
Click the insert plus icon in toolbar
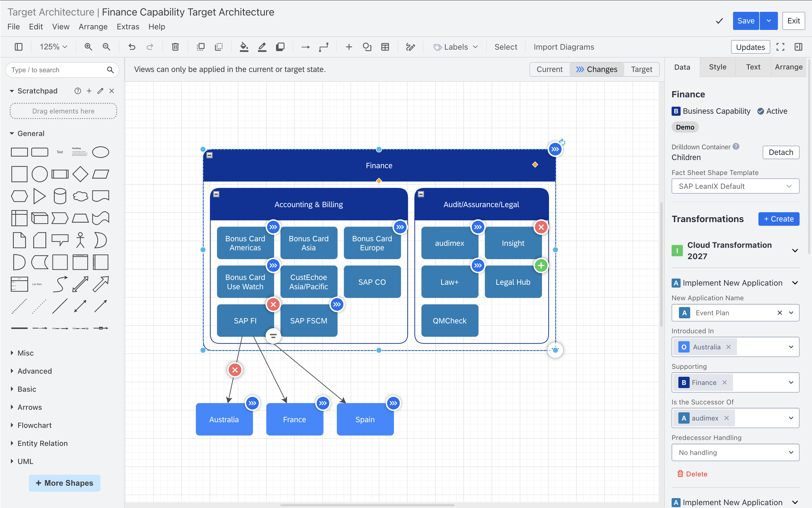349,47
